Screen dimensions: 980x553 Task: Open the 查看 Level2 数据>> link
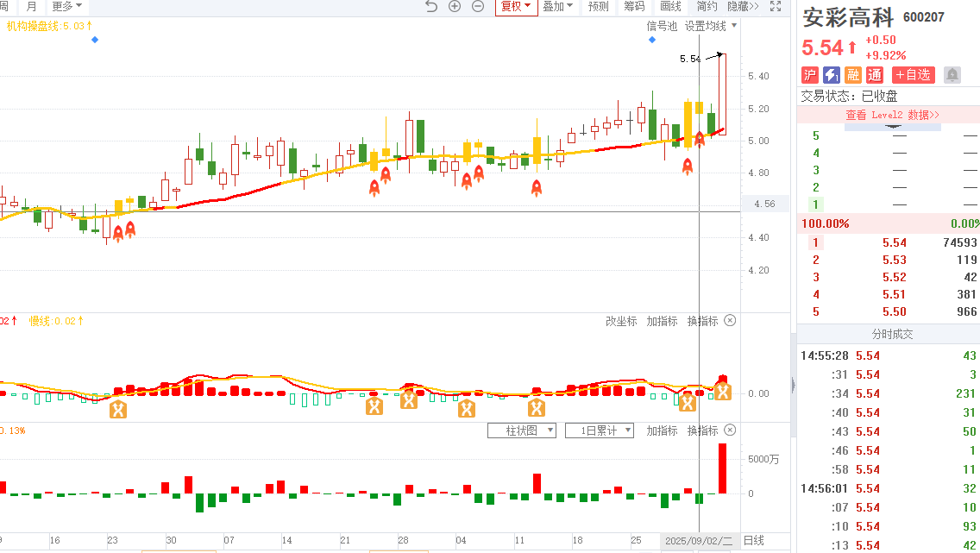(892, 115)
